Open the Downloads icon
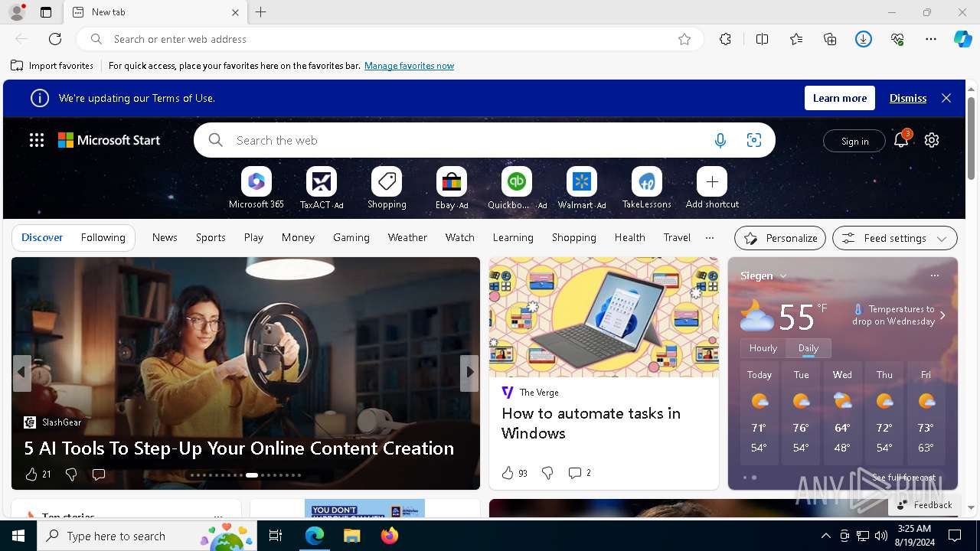 click(x=864, y=39)
